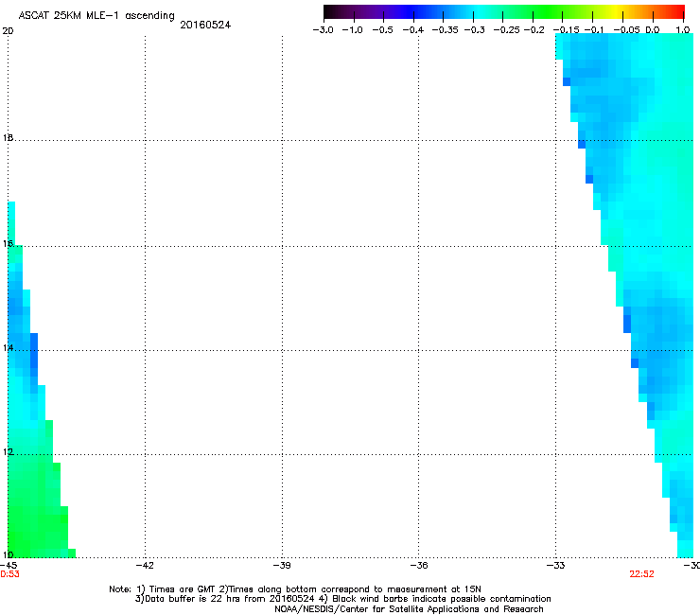
Task: Click the color bar label '-0.2'
Action: point(534,30)
